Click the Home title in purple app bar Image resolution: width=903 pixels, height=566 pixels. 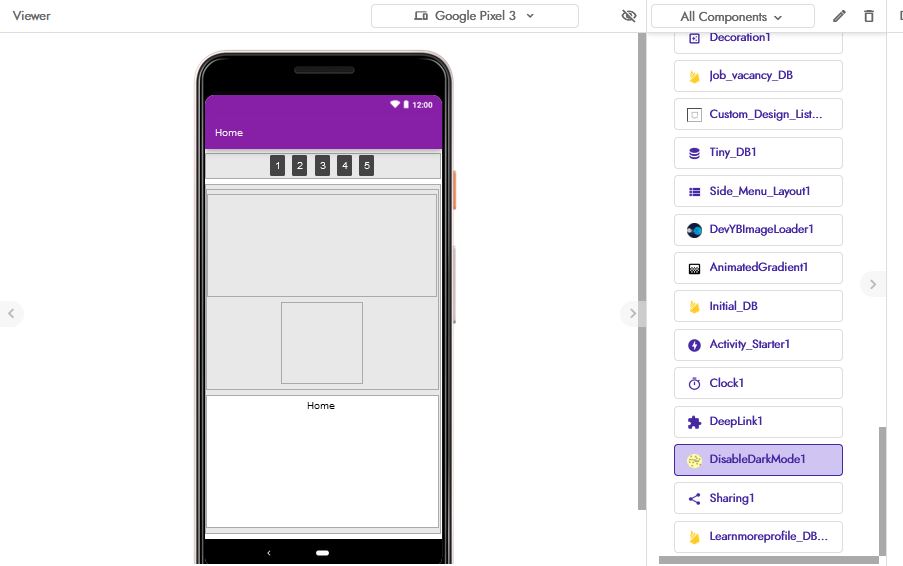(229, 132)
